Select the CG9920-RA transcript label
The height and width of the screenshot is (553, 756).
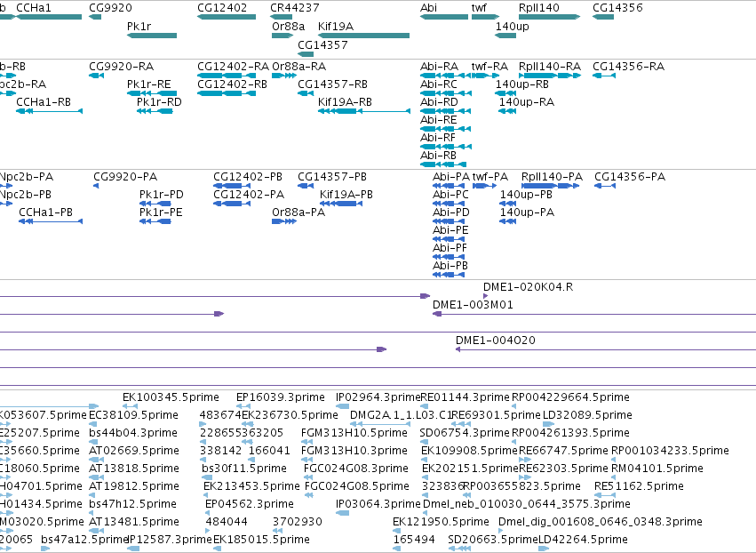coord(122,66)
